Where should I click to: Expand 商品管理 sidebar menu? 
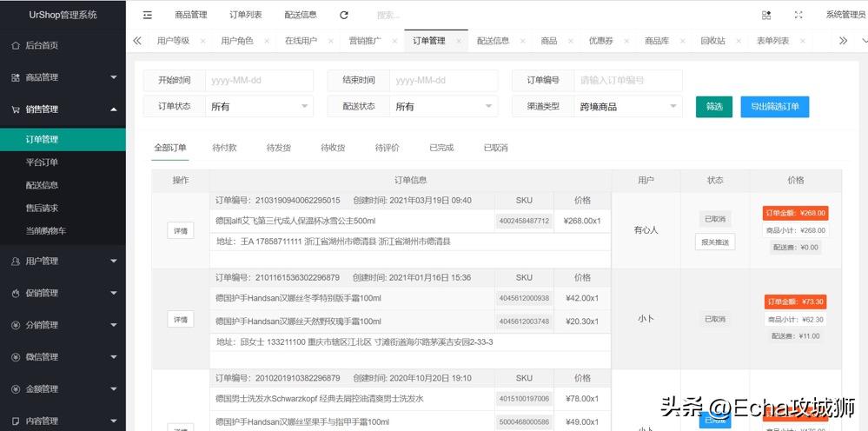tap(63, 77)
